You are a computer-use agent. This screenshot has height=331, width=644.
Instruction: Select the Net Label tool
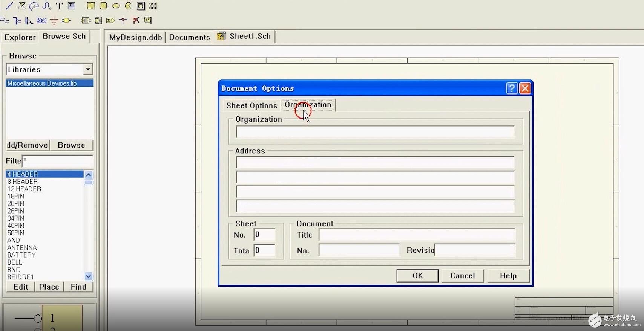point(41,20)
